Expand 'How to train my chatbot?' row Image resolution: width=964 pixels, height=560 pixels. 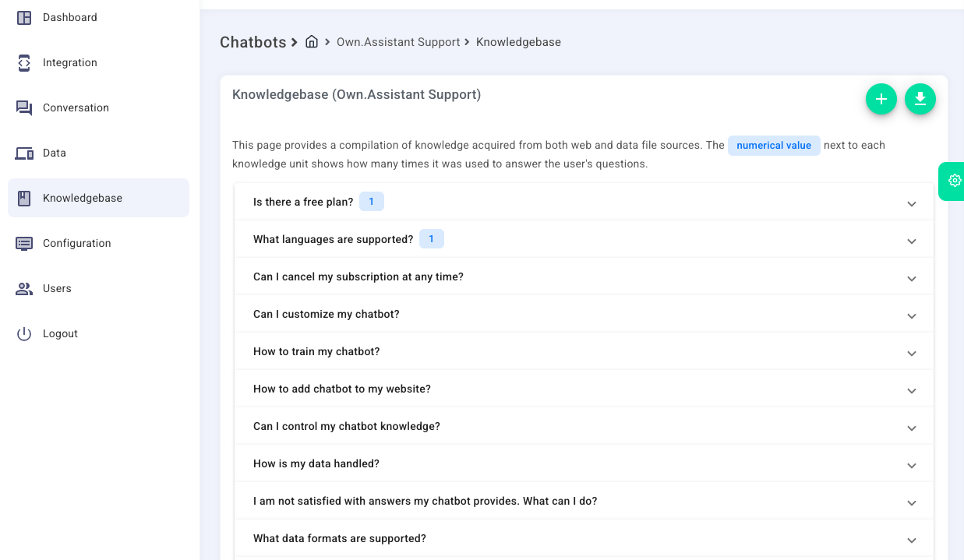click(584, 351)
